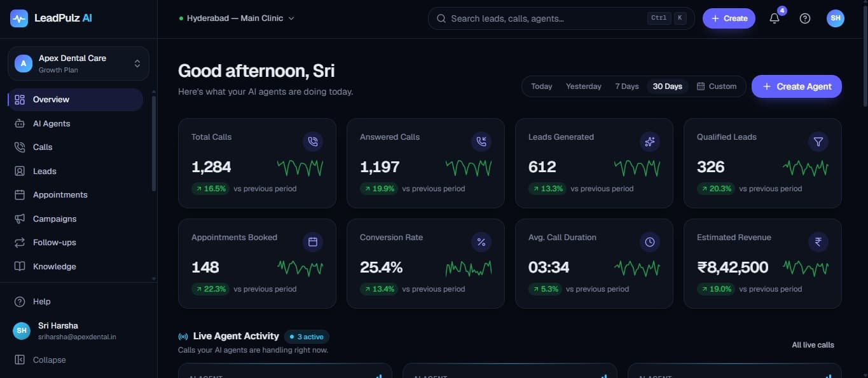
Task: Click the Estimated Revenue rupee icon
Action: [818, 242]
